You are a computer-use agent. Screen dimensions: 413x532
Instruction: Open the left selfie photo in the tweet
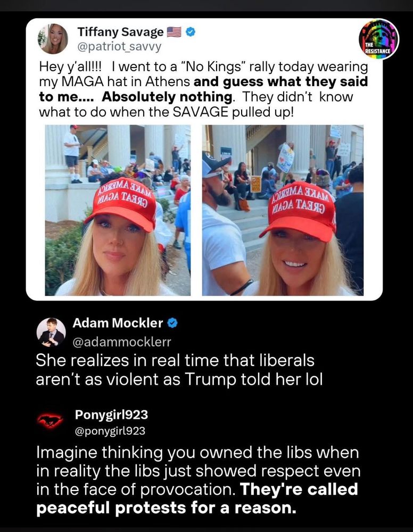pos(118,210)
